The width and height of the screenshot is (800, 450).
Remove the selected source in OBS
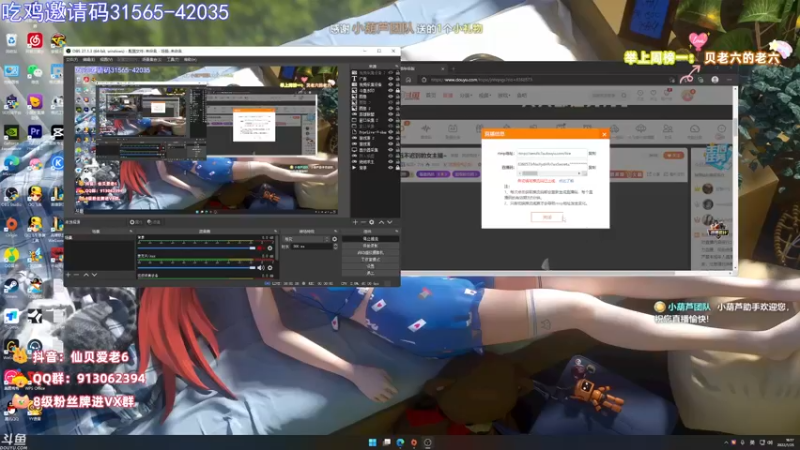[x=363, y=222]
